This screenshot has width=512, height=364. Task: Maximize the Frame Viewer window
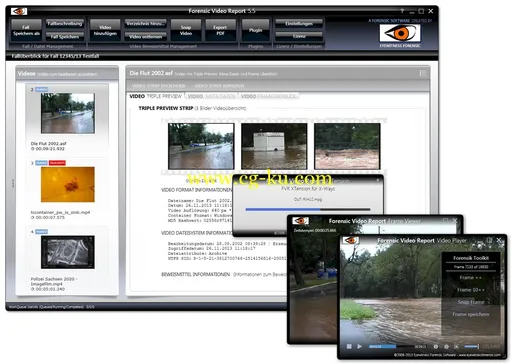click(445, 220)
